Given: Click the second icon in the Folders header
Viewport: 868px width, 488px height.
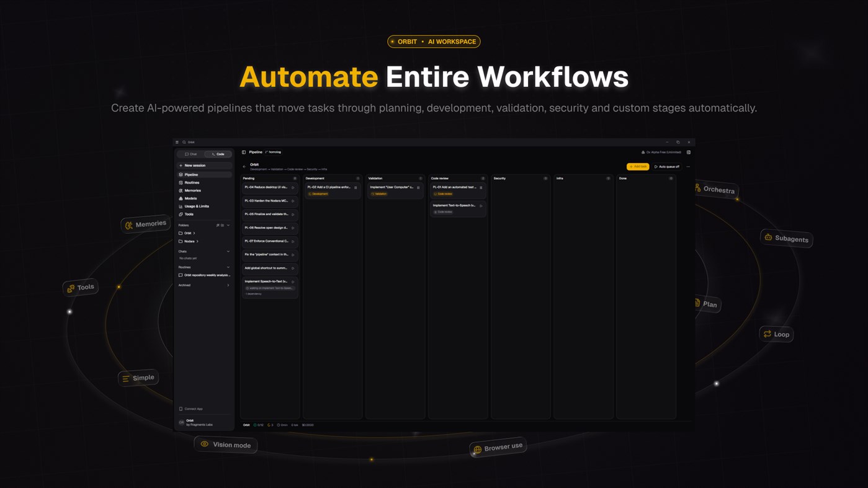Looking at the screenshot, I should pos(222,225).
